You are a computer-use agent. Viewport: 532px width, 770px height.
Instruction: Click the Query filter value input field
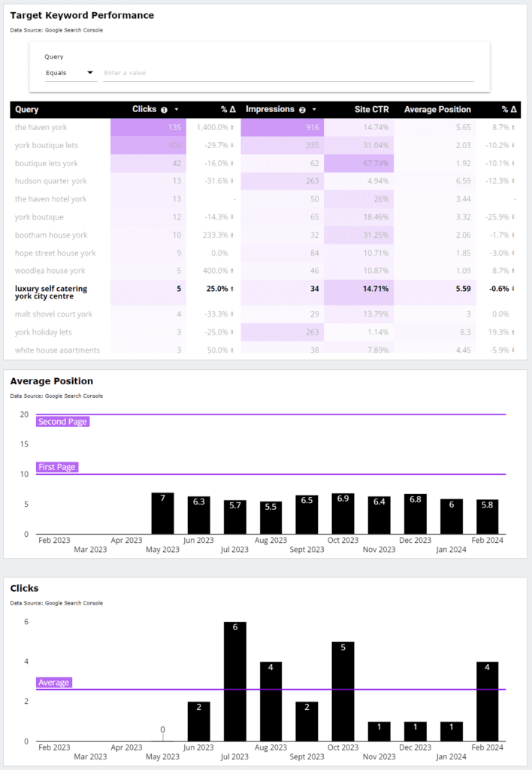point(288,73)
